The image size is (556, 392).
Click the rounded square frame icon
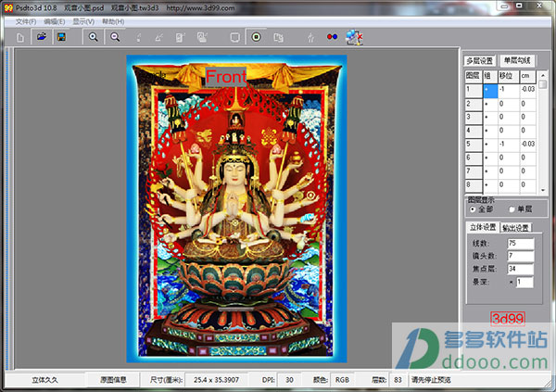[234, 37]
